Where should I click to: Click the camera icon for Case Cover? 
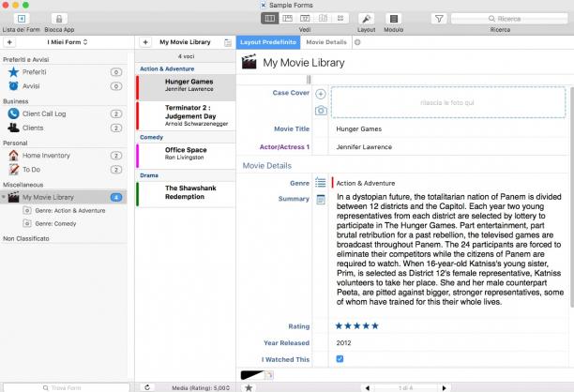coord(321,110)
